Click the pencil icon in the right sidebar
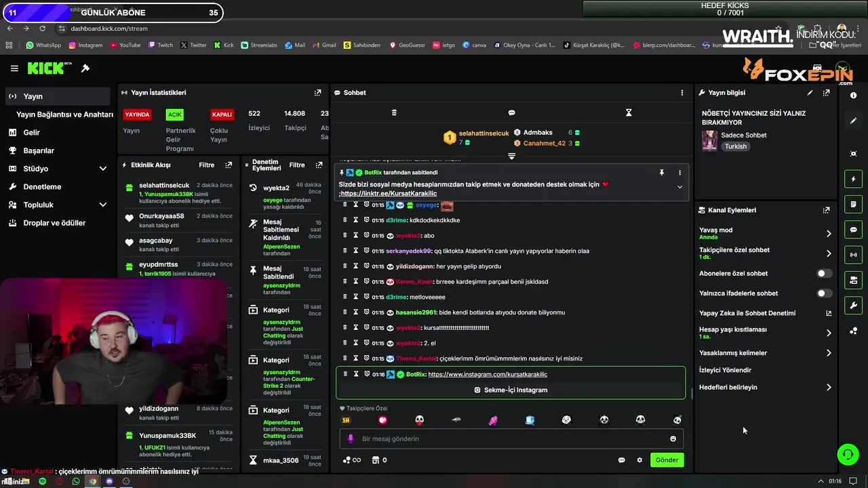Viewport: 868px width, 488px height. point(853,121)
